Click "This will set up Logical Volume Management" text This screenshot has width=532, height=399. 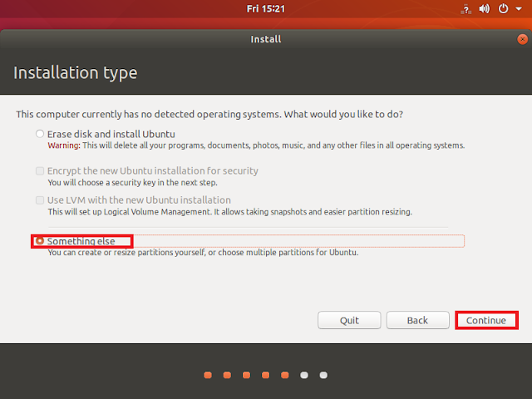point(229,212)
